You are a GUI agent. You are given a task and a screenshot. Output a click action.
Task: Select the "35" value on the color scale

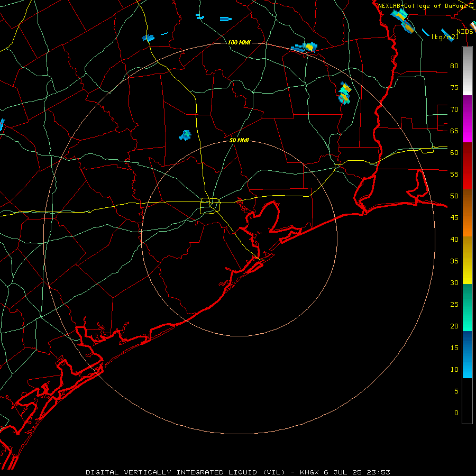[454, 261]
